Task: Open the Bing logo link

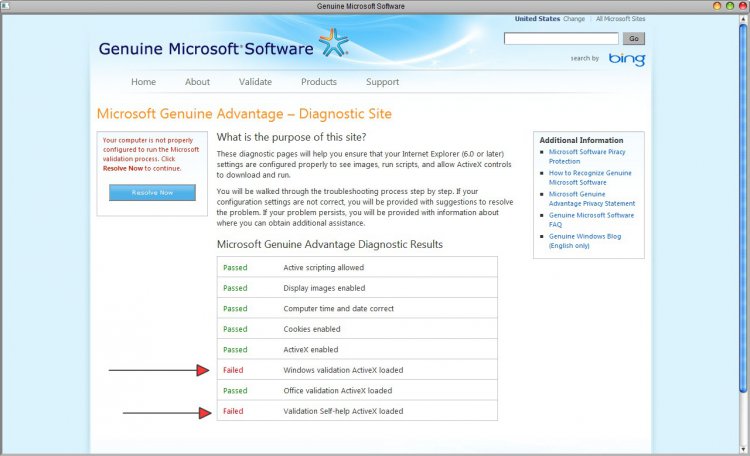Action: pos(627,59)
